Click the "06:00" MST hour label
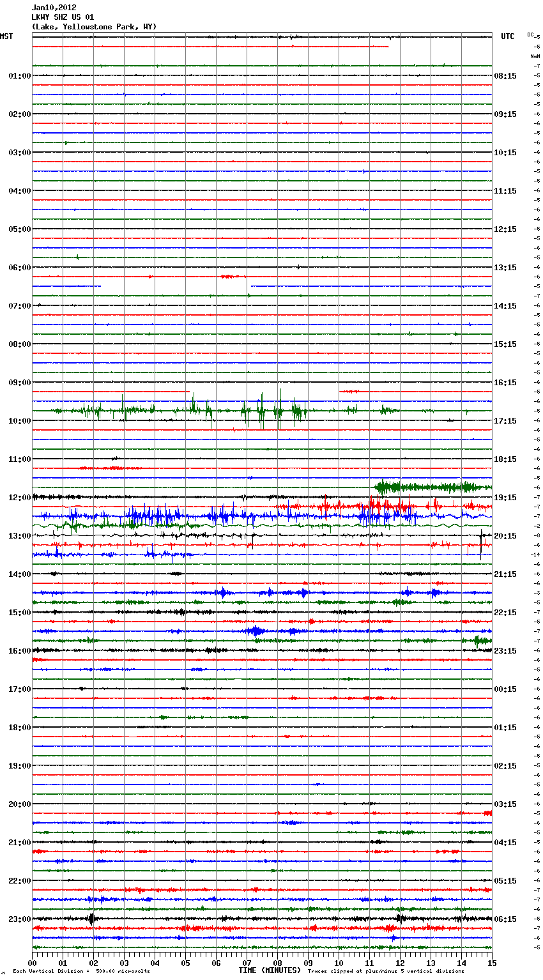The image size is (543, 980). [20, 268]
